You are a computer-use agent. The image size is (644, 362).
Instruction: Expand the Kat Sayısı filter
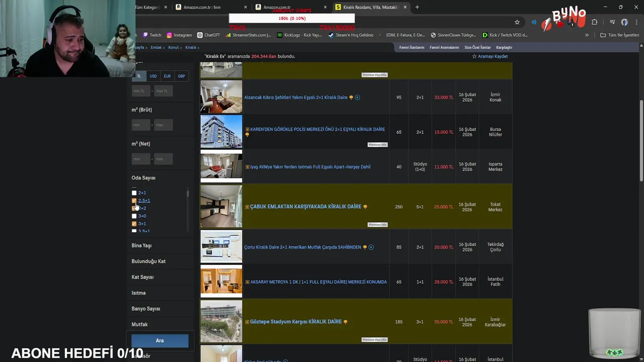point(142,277)
